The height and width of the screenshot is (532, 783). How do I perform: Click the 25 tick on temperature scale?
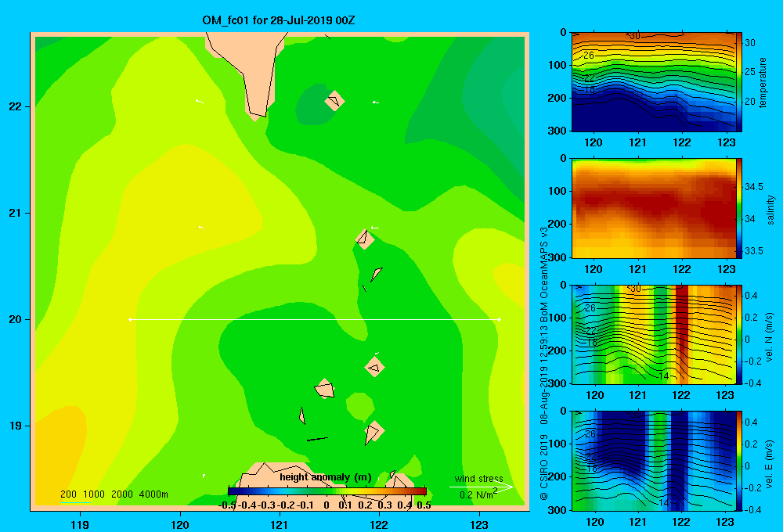[750, 72]
